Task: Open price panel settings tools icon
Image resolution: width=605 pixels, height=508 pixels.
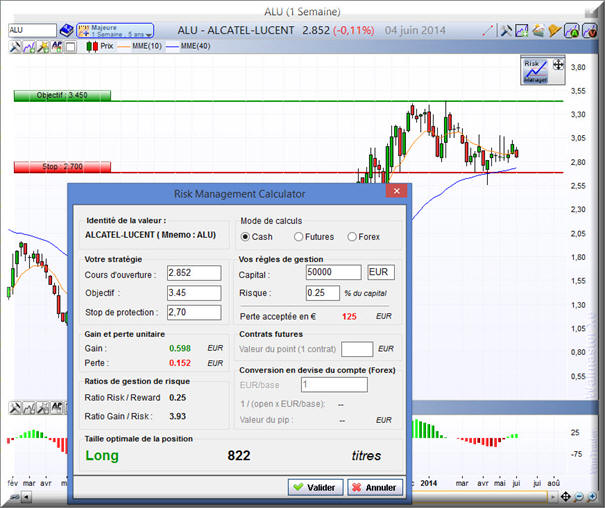Action: tap(15, 47)
